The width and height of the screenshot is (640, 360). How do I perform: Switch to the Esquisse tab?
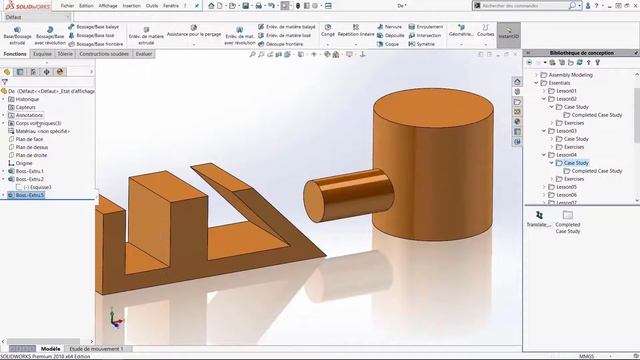(42, 54)
